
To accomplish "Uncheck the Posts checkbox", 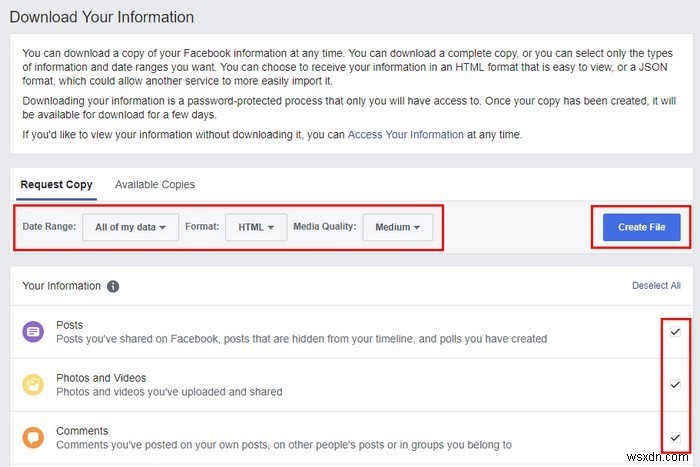I will pyautogui.click(x=675, y=332).
